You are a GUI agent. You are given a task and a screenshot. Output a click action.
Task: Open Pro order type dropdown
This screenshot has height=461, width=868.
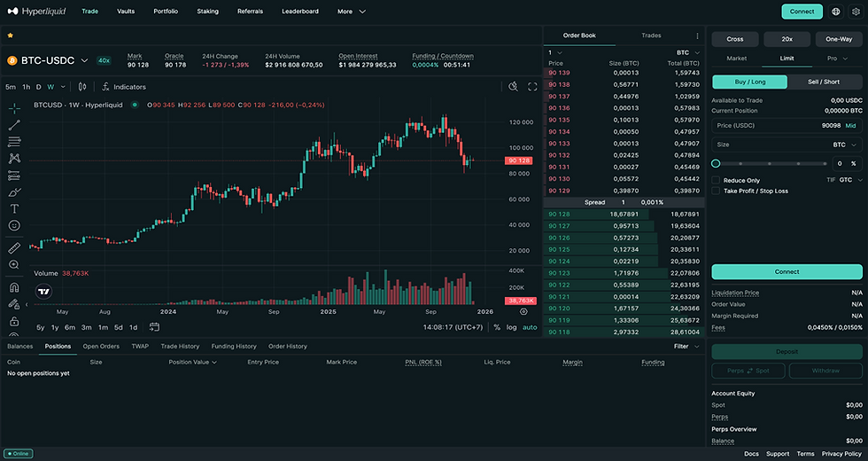838,59
